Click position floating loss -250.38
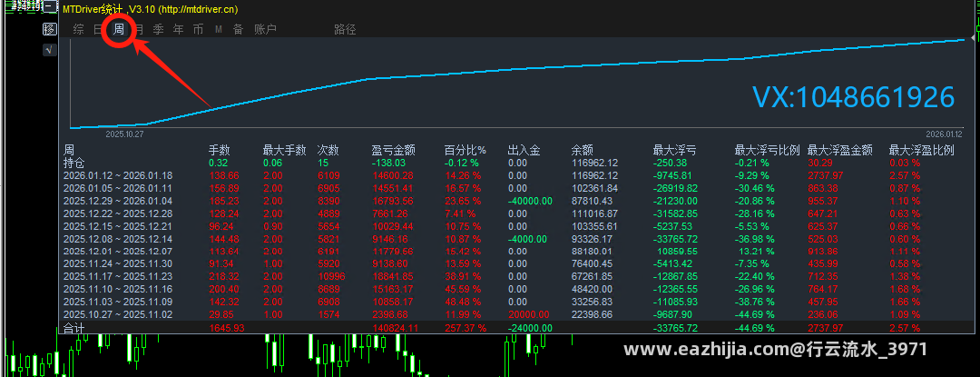 pyautogui.click(x=671, y=163)
